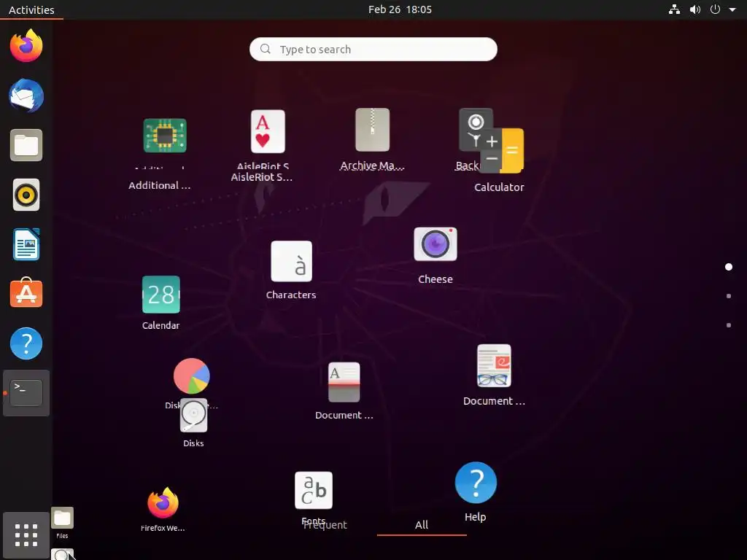Launch the Calculator app
747x560 pixels.
point(502,150)
